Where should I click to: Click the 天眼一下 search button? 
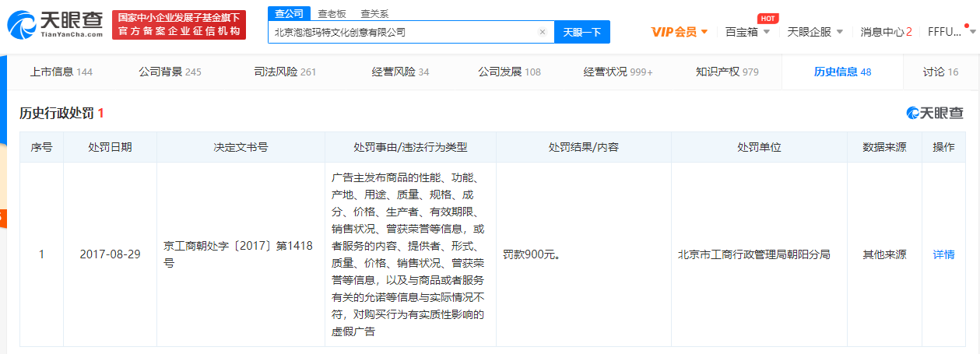coord(582,32)
